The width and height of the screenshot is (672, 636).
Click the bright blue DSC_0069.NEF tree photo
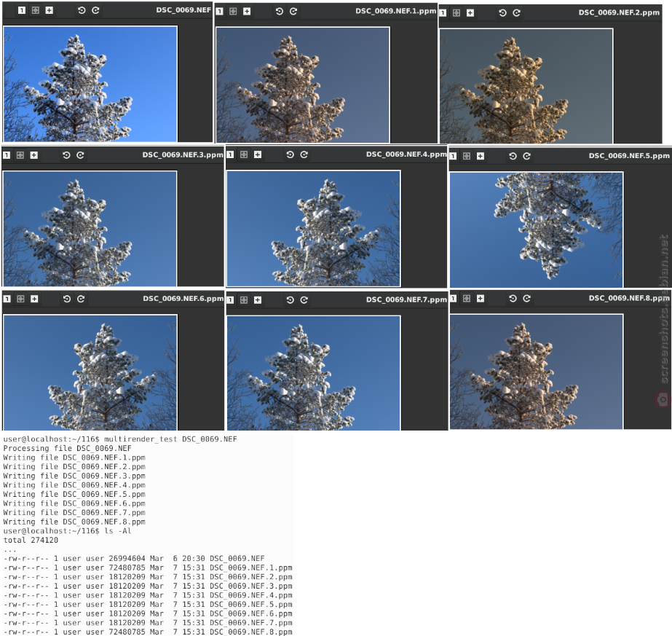tap(90, 84)
